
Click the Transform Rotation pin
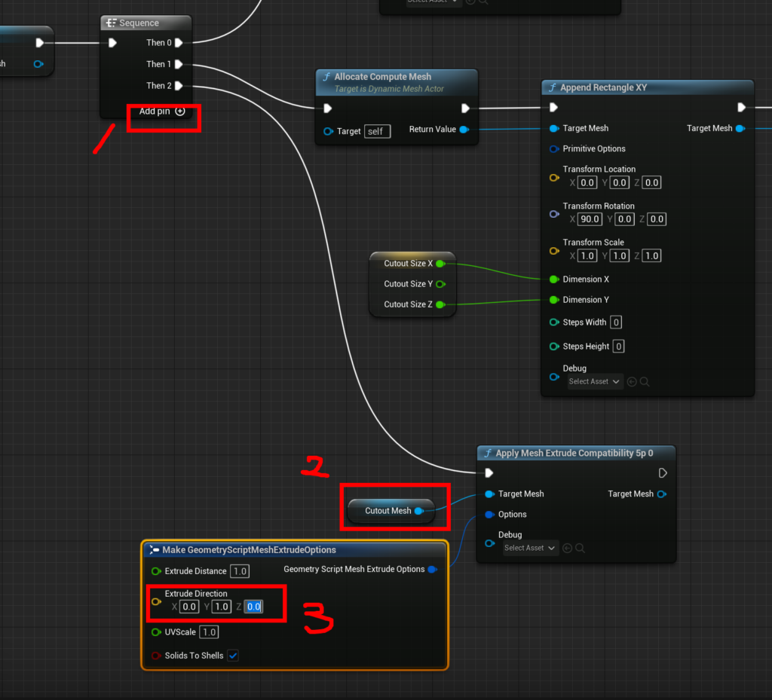[554, 214]
